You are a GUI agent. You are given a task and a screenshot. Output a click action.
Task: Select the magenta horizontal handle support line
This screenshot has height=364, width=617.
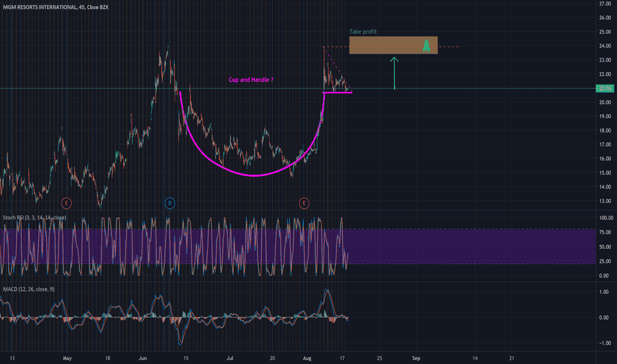337,93
